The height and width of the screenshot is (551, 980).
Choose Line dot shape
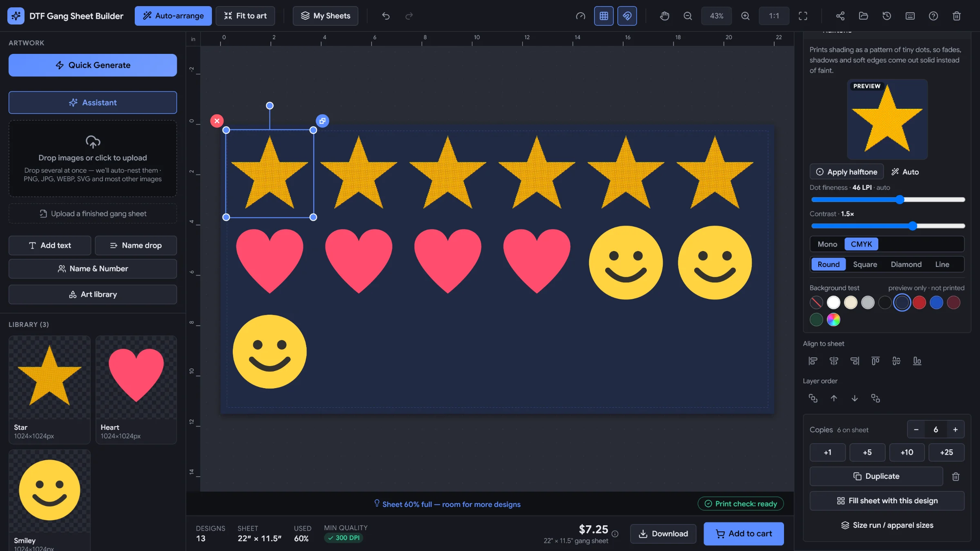point(942,264)
